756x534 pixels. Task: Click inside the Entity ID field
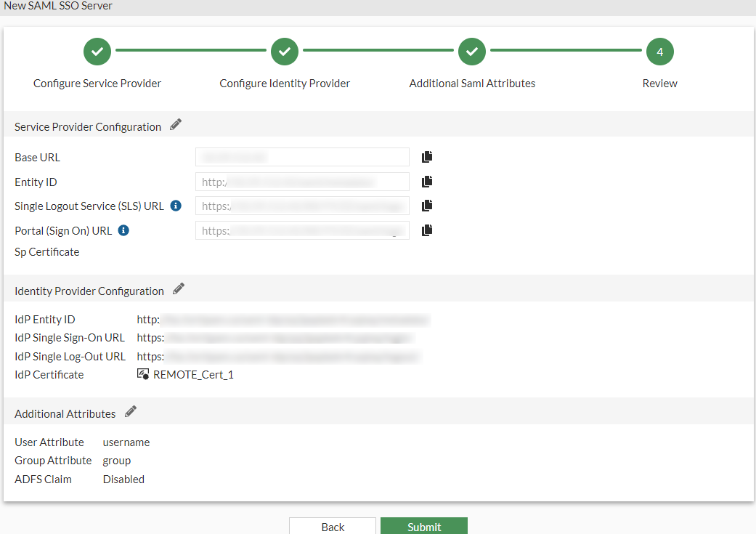click(x=301, y=181)
